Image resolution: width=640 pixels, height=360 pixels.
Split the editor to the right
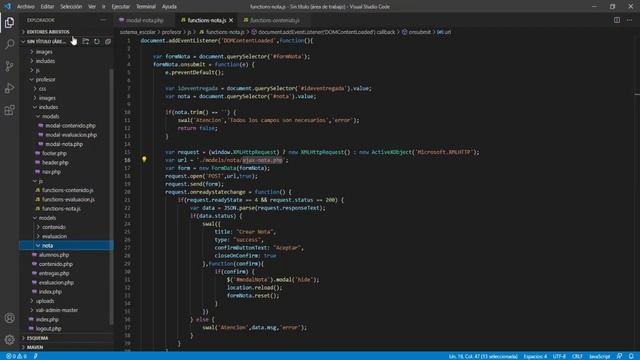click(x=617, y=20)
